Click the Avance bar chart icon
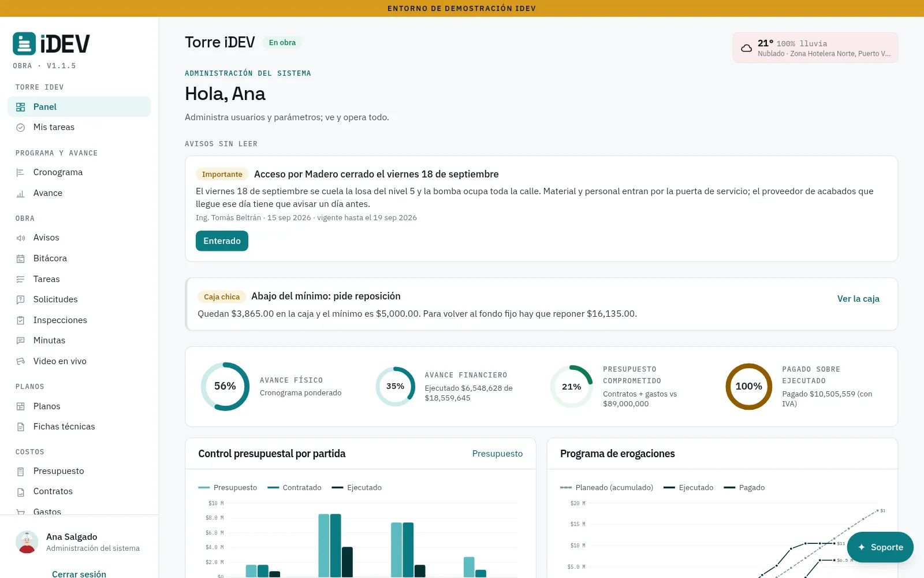This screenshot has width=924, height=578. [21, 194]
